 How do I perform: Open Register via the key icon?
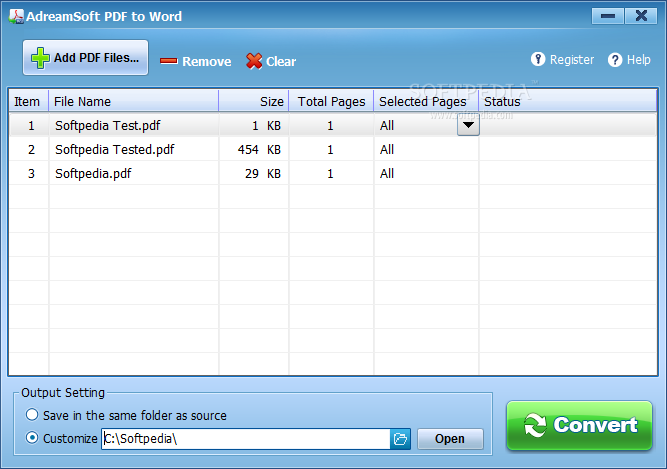point(538,60)
